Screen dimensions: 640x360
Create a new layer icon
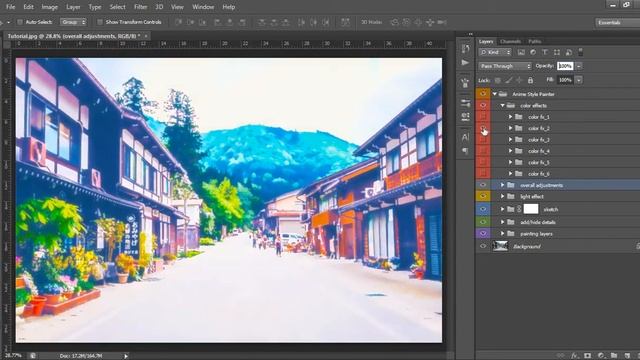(x=627, y=356)
